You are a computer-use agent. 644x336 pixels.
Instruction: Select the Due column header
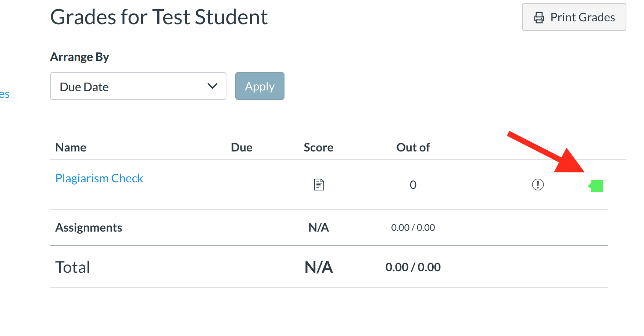(241, 147)
